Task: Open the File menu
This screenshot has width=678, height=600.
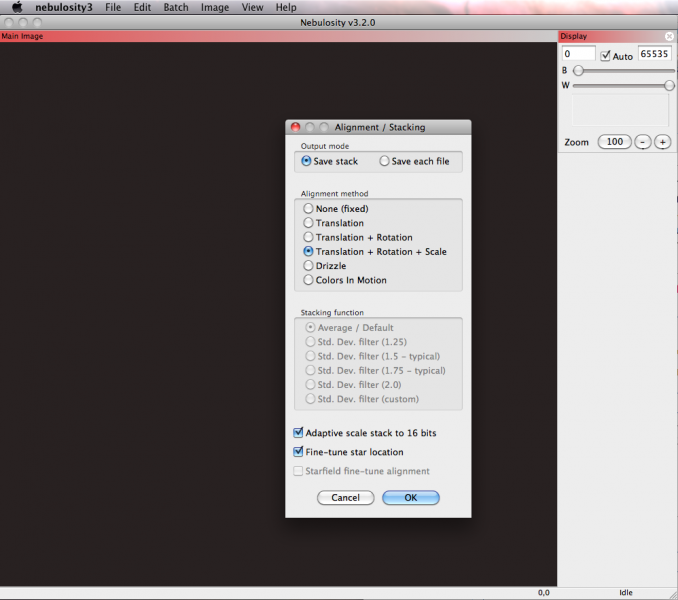Action: [x=113, y=7]
